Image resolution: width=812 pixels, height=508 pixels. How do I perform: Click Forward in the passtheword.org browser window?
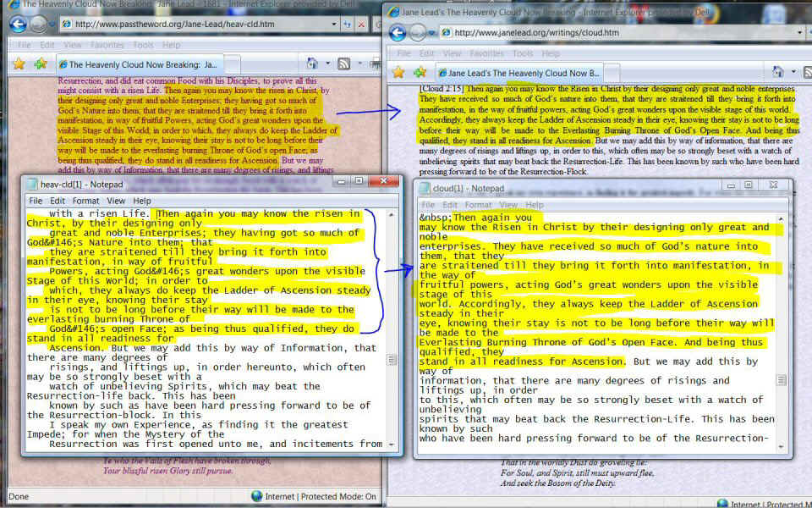pos(38,25)
